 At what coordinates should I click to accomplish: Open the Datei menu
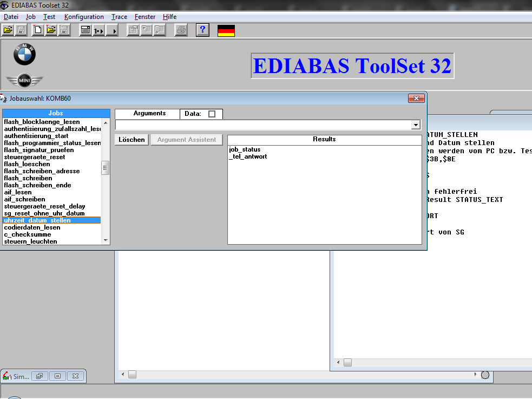click(11, 17)
